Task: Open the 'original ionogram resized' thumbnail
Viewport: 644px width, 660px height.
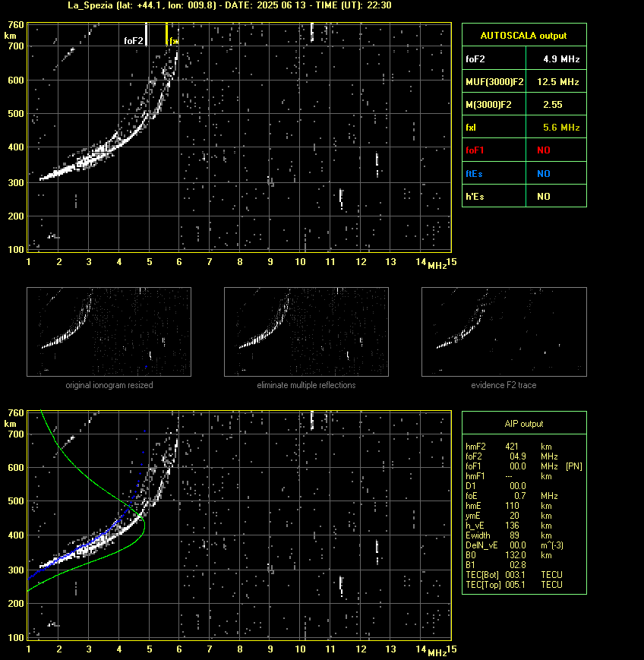Action: point(109,332)
